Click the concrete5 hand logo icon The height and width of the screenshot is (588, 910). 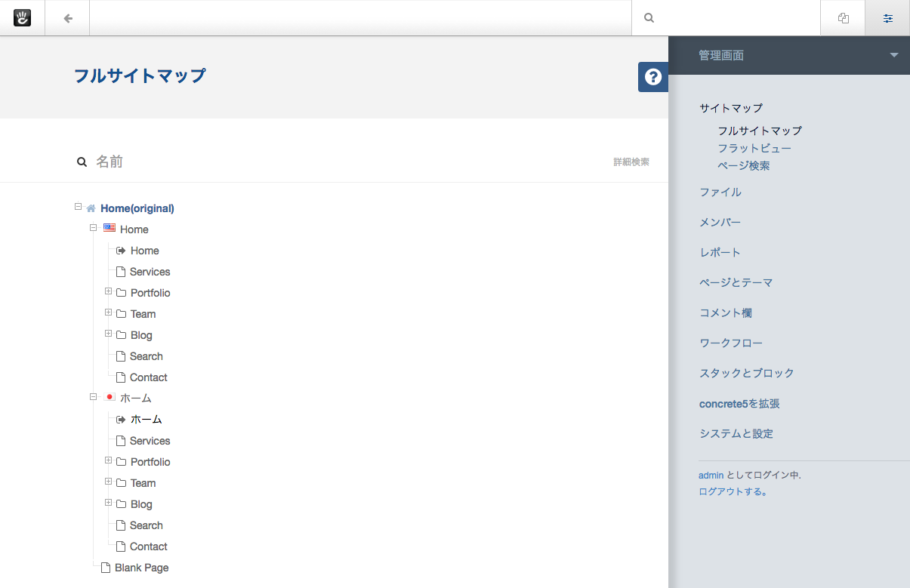pyautogui.click(x=22, y=17)
